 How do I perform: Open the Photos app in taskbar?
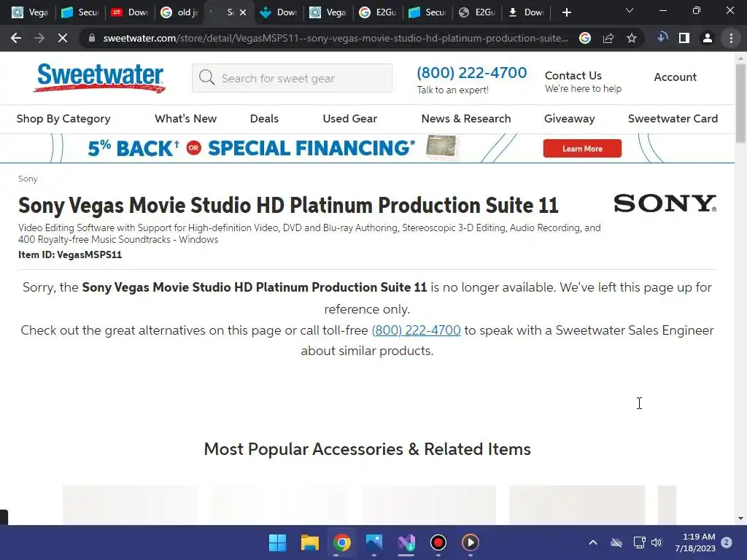(x=374, y=542)
